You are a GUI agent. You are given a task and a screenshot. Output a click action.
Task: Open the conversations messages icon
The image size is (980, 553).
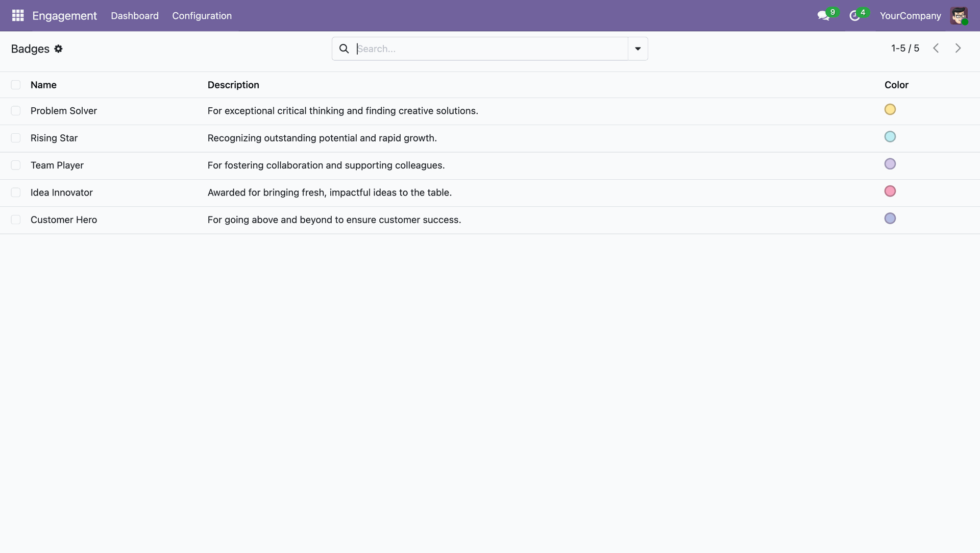(x=823, y=16)
